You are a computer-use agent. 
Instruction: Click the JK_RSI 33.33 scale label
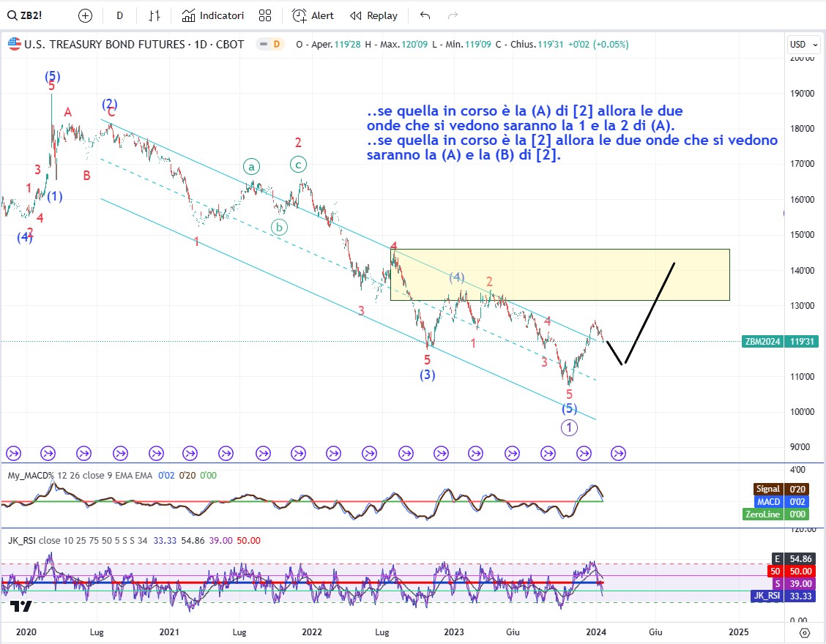(x=785, y=596)
